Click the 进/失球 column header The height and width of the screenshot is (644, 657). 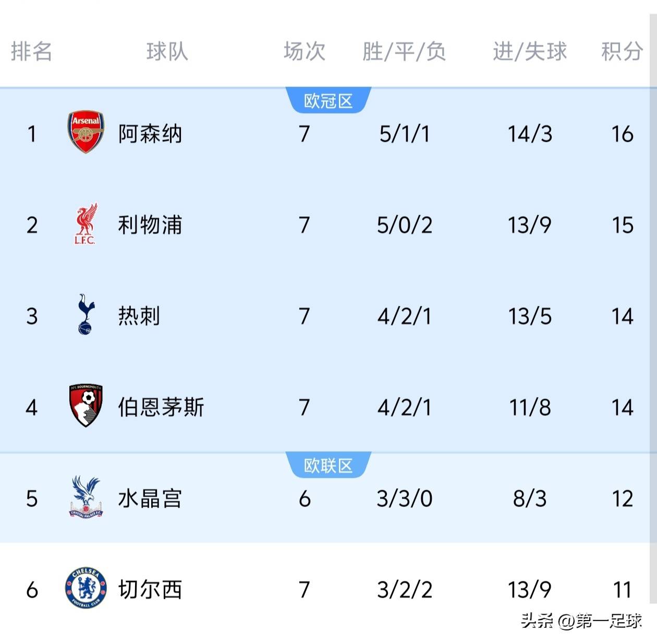pyautogui.click(x=530, y=52)
